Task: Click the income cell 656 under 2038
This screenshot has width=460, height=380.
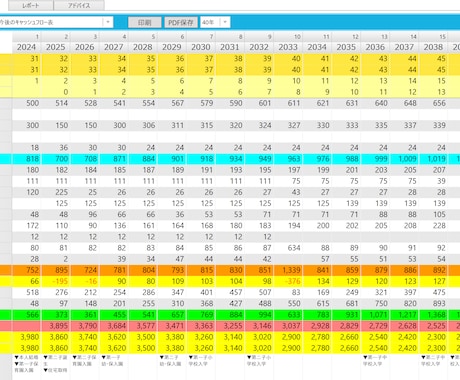Action: [x=433, y=103]
